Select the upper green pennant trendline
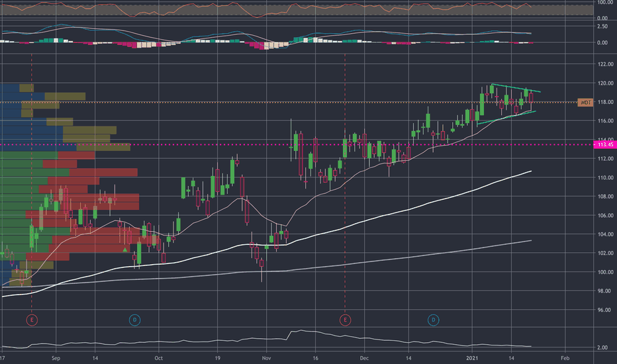This screenshot has height=364, width=617. click(x=516, y=88)
